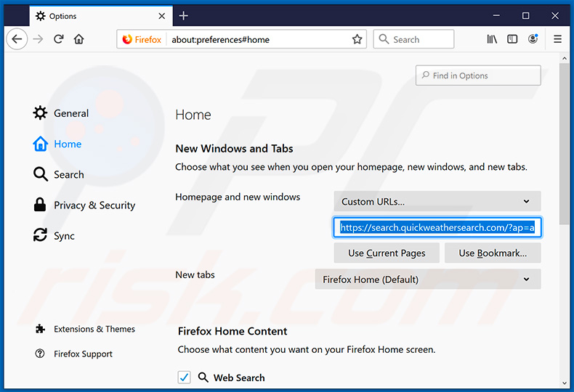Open Extensions & Themes link
This screenshot has height=392, width=574.
[x=85, y=329]
